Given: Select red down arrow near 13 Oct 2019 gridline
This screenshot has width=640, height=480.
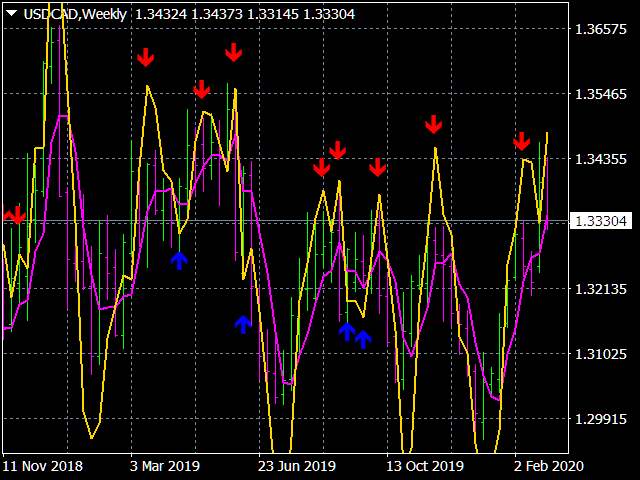Looking at the screenshot, I should click(378, 167).
